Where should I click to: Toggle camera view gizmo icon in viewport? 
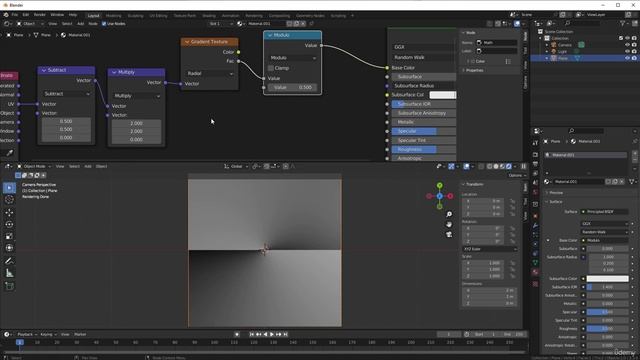(449, 234)
